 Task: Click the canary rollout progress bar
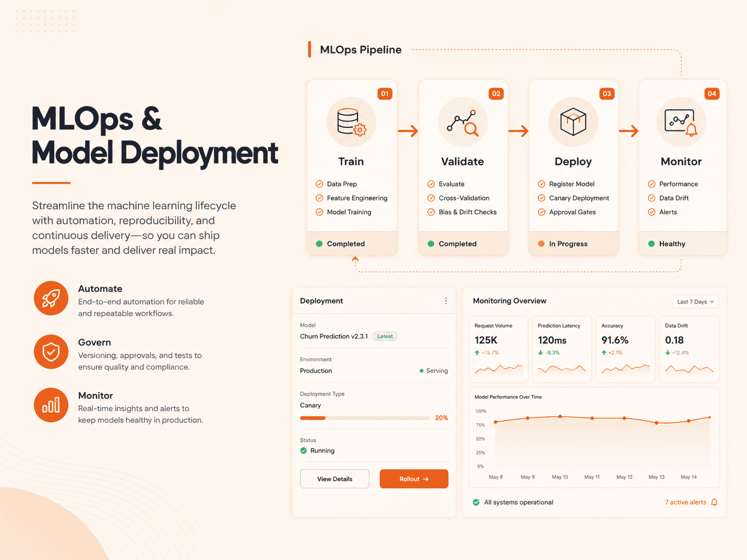pyautogui.click(x=365, y=418)
